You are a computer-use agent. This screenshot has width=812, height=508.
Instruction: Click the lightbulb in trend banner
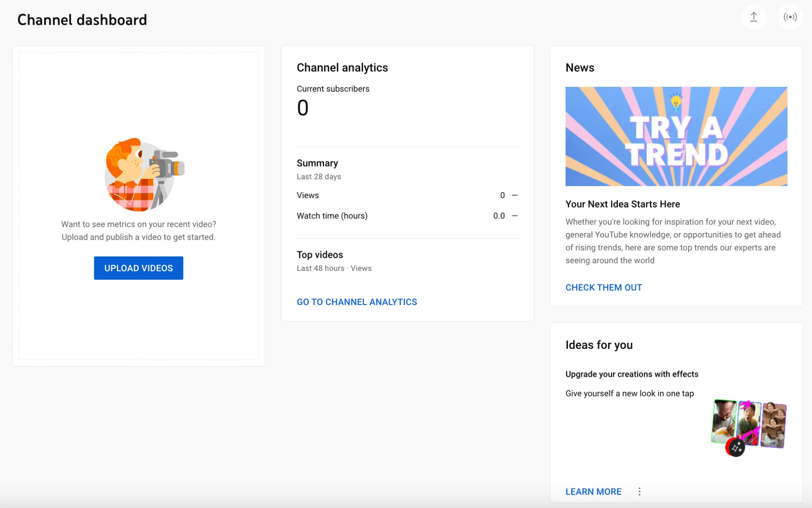click(676, 102)
